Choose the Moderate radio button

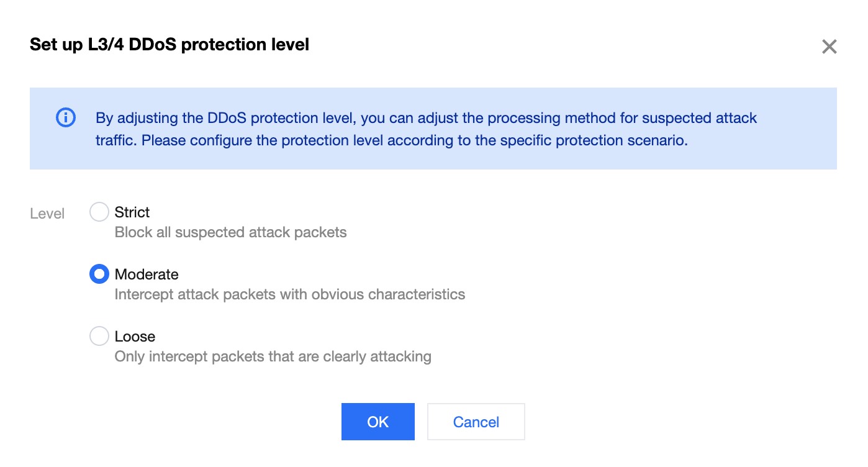pyautogui.click(x=99, y=274)
